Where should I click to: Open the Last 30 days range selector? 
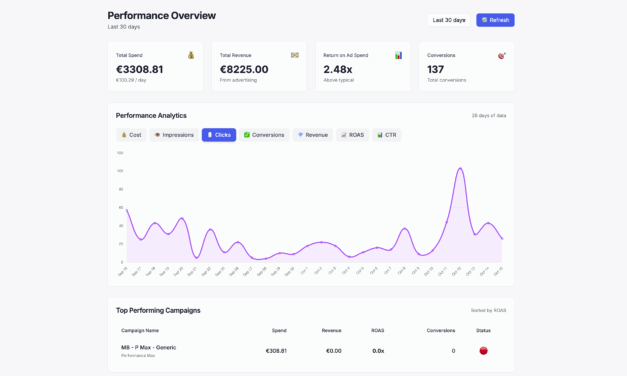449,20
